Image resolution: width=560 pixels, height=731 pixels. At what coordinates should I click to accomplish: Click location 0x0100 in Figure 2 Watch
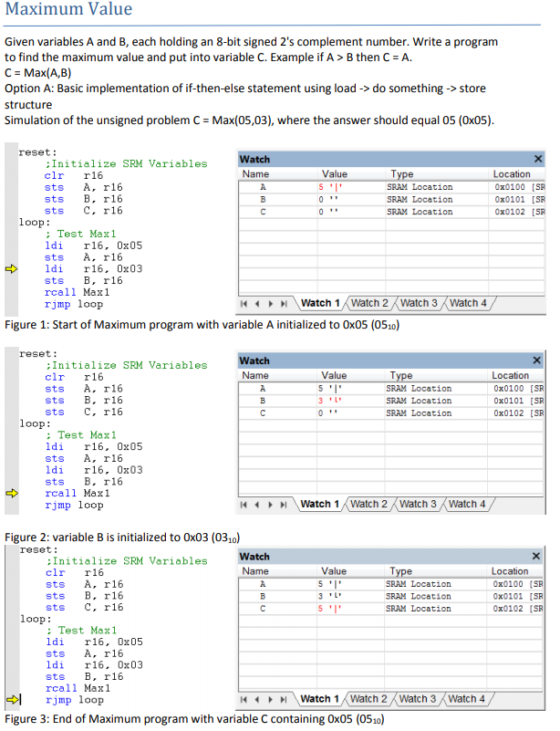[x=509, y=389]
